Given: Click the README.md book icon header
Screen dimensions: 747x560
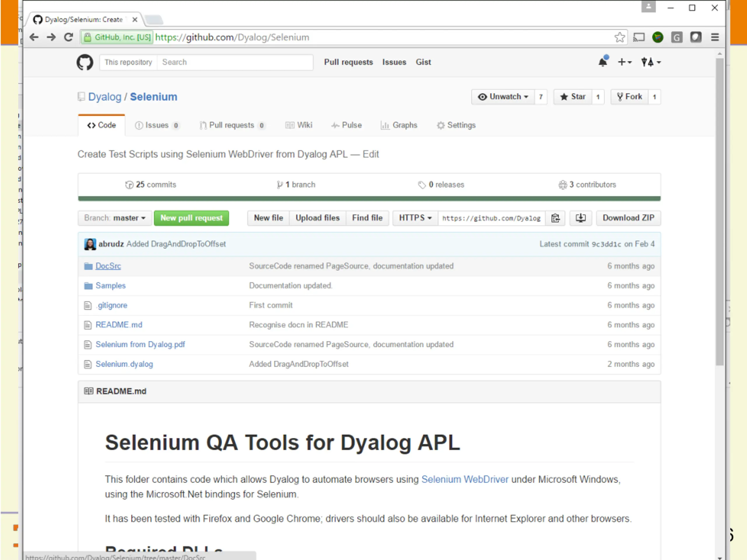Looking at the screenshot, I should [88, 391].
